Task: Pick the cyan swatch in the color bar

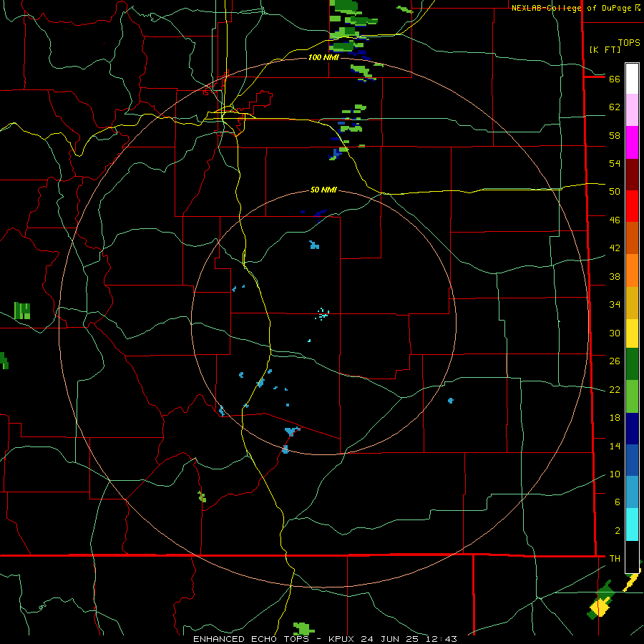Action: pos(632,525)
